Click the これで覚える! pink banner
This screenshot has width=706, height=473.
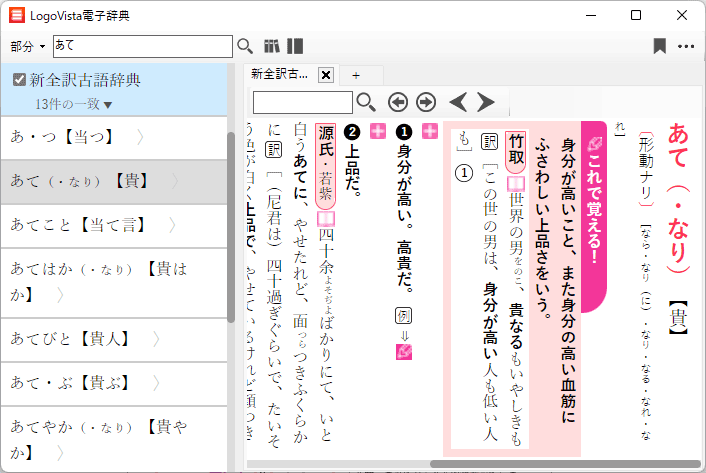click(x=594, y=216)
